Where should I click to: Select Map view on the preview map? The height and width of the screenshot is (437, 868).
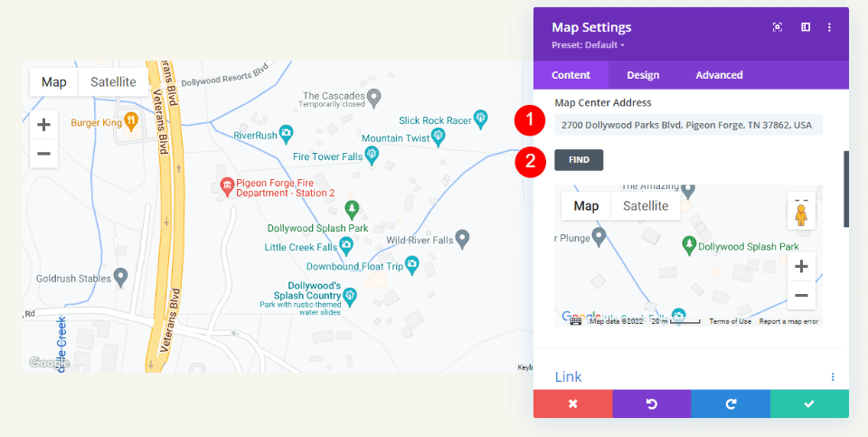(586, 206)
